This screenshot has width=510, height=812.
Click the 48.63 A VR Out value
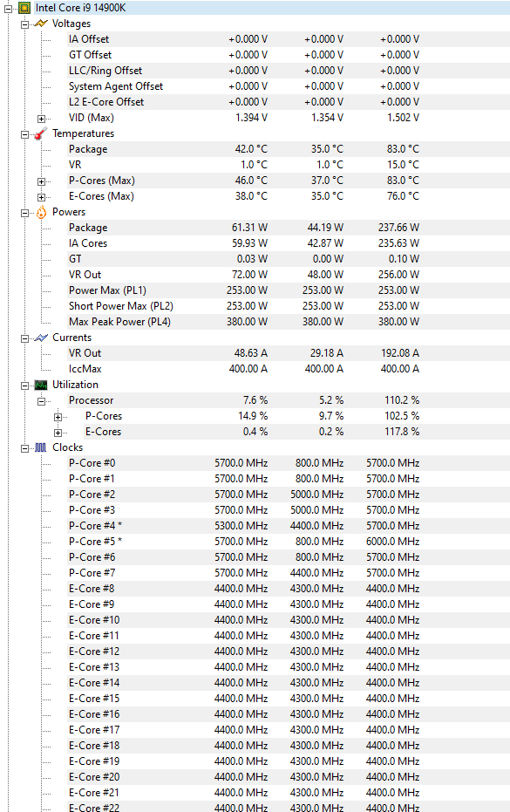[x=250, y=353]
